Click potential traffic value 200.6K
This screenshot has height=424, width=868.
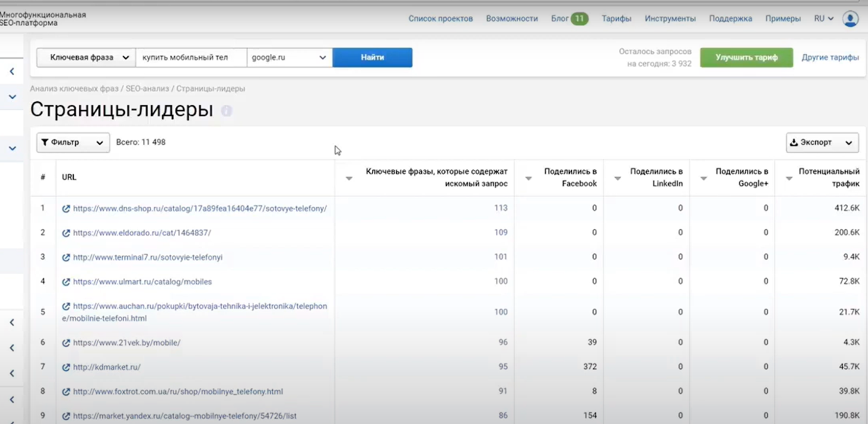pos(847,233)
